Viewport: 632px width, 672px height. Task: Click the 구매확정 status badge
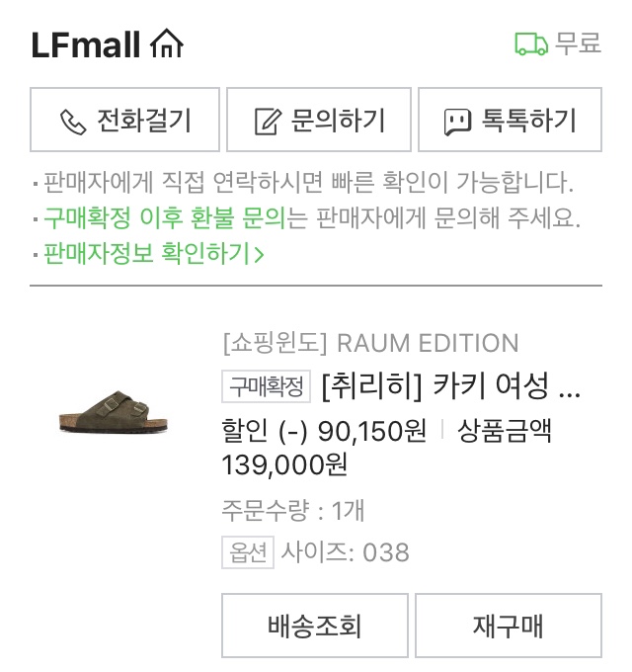pyautogui.click(x=267, y=386)
